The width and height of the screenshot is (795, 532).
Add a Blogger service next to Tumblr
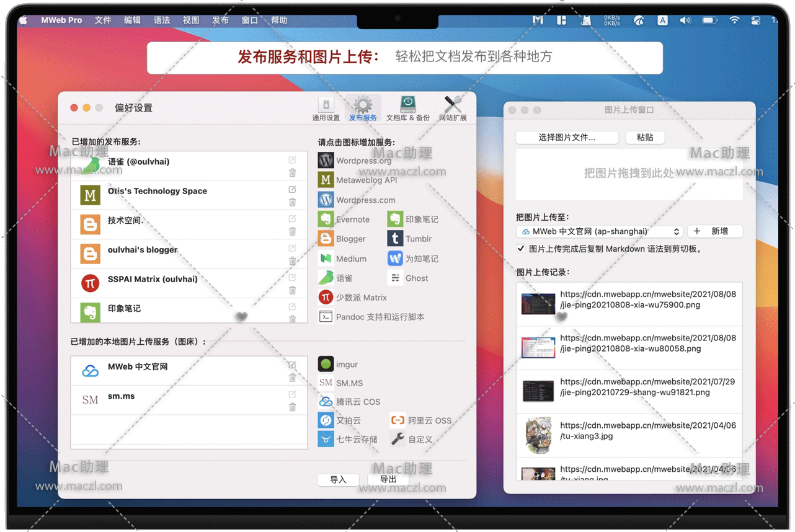point(326,239)
